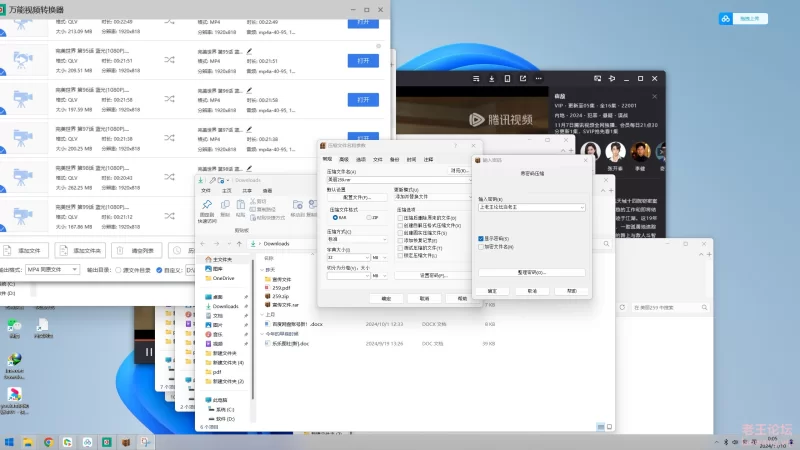Screen dimensions: 800x450
Task: Edit output name pencil icon for episode 95
Action: click(x=249, y=51)
